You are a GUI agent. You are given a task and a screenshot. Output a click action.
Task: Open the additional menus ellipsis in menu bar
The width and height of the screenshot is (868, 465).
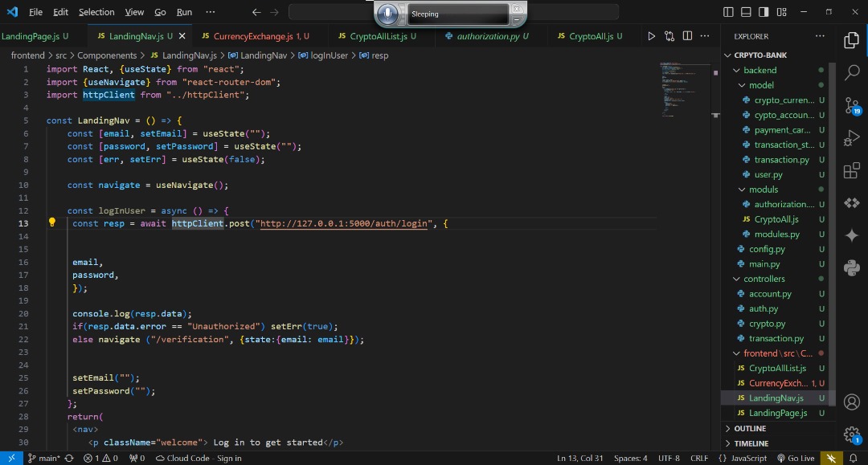(x=210, y=12)
